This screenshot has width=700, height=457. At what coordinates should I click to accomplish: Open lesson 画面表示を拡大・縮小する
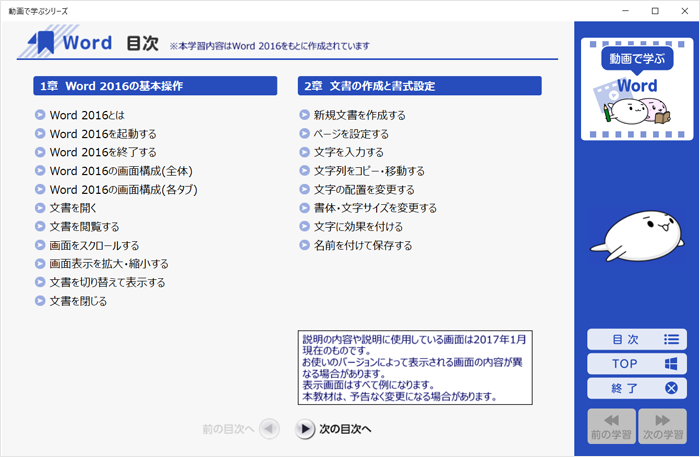109,264
